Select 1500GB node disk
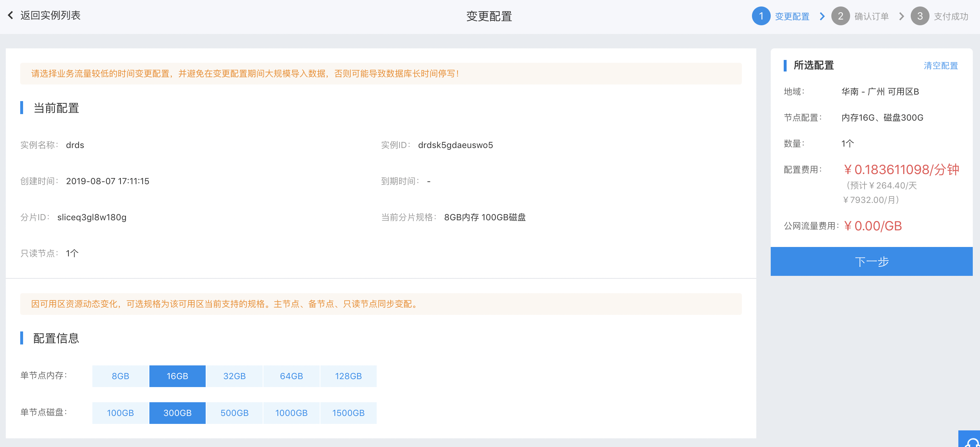The width and height of the screenshot is (980, 447). pyautogui.click(x=349, y=413)
